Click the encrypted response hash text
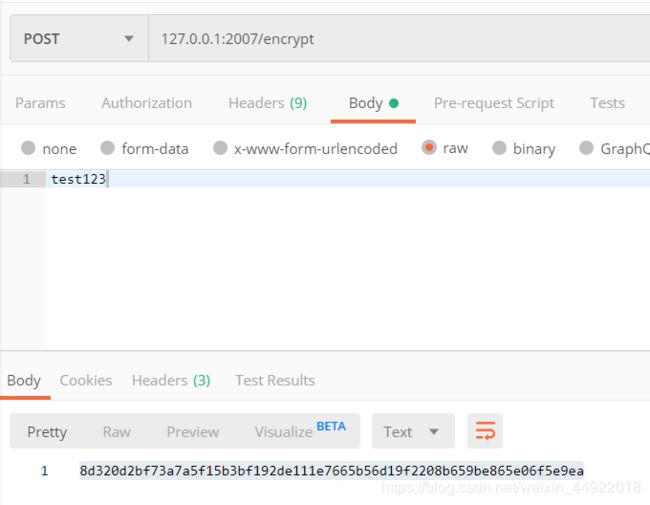The width and height of the screenshot is (650, 505). (x=332, y=471)
